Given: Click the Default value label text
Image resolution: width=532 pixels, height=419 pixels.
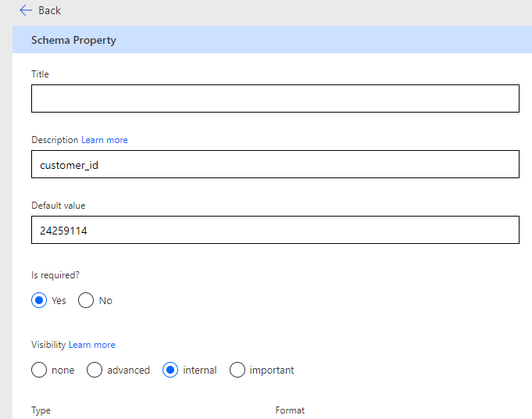Looking at the screenshot, I should click(x=59, y=206).
